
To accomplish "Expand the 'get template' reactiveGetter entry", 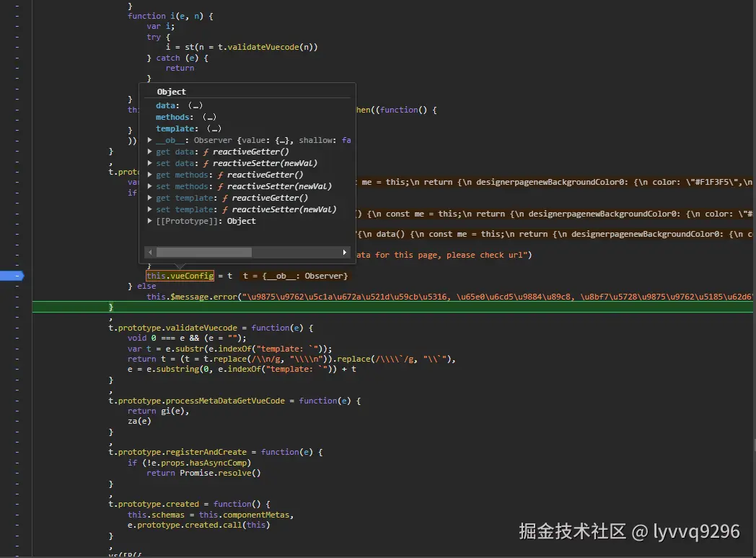I will click(x=150, y=199).
